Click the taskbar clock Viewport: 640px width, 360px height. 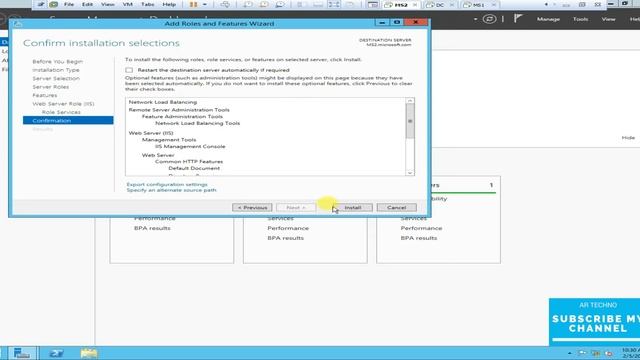631,353
